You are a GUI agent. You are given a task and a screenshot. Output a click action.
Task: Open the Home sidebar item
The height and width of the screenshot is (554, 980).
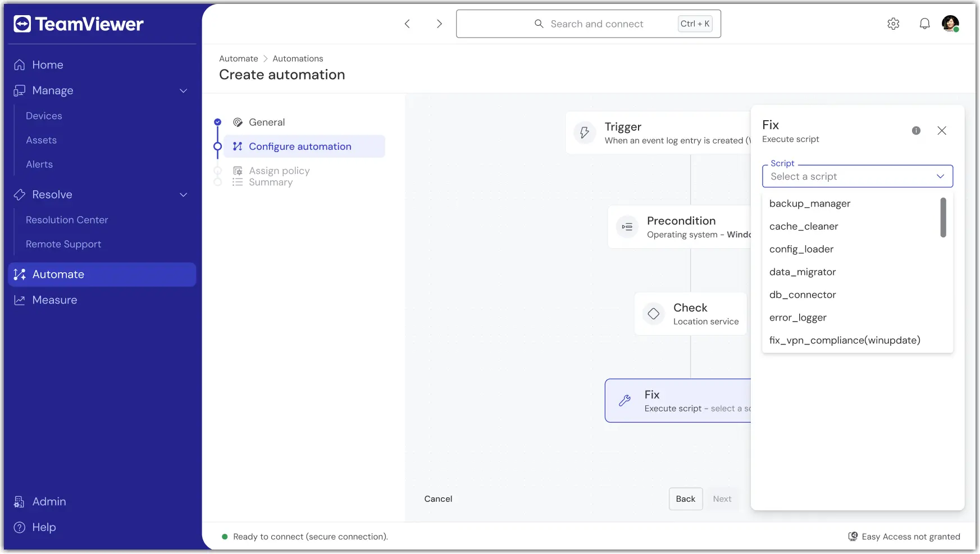coord(101,65)
